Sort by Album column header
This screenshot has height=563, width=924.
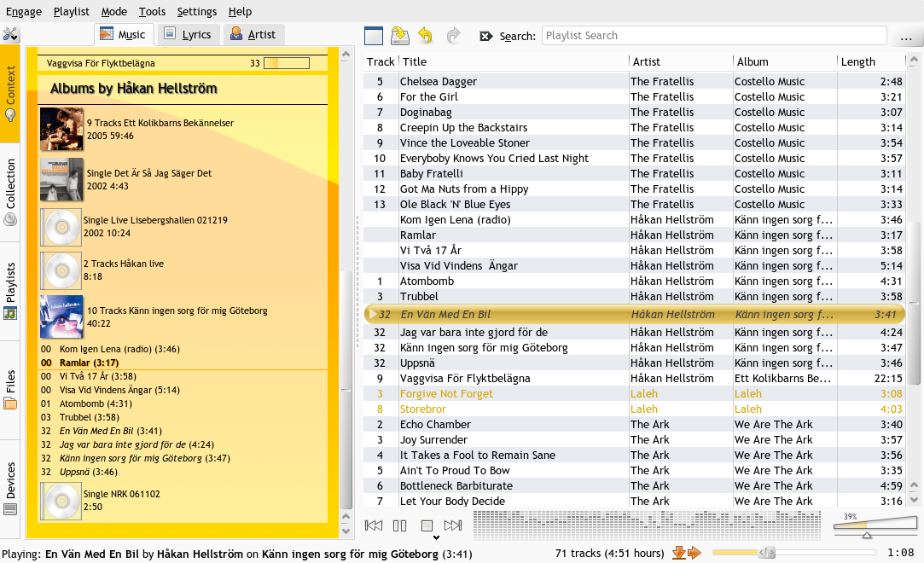coord(785,61)
